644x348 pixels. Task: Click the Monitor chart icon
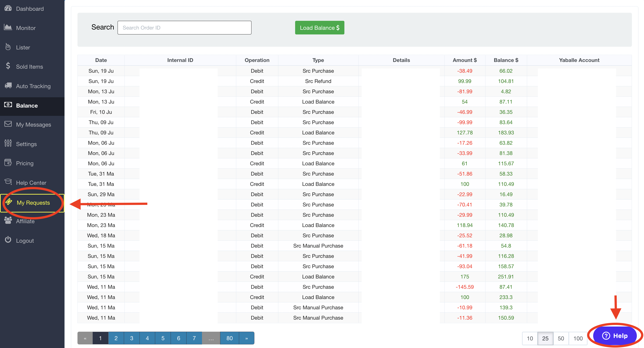click(x=8, y=28)
